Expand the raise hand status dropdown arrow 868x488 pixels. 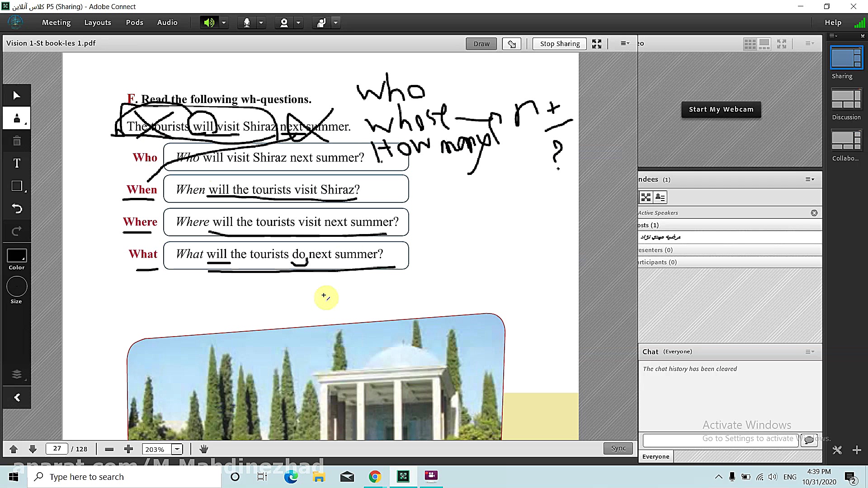[335, 23]
